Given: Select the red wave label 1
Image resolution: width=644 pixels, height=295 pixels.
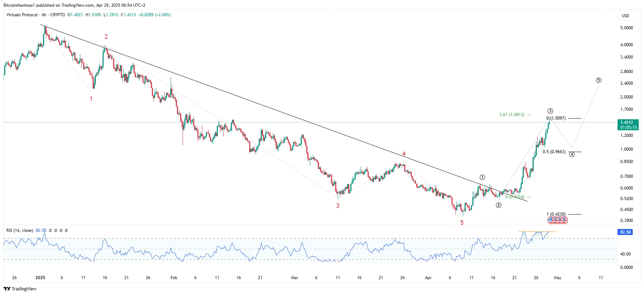Looking at the screenshot, I should (x=91, y=99).
